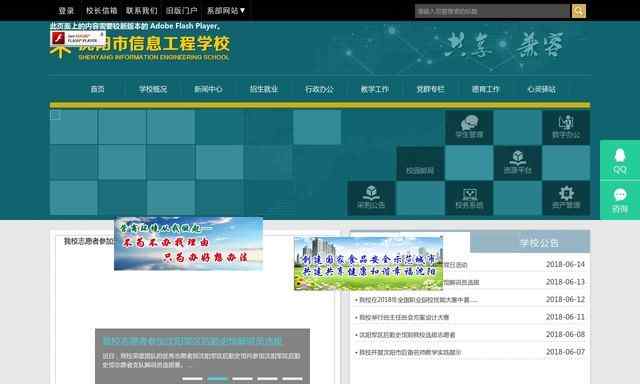The image size is (640, 384).
Task: Open the 咨询 chat bubble widget
Action: click(x=620, y=200)
